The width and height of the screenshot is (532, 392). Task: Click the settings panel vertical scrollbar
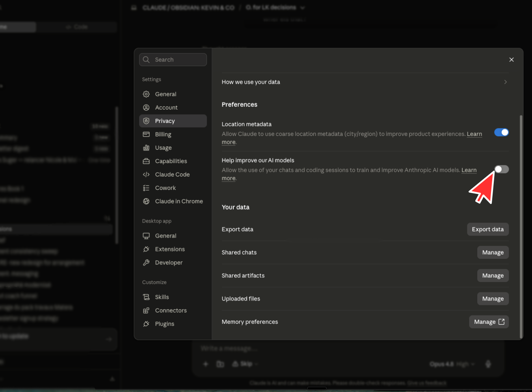[521, 227]
